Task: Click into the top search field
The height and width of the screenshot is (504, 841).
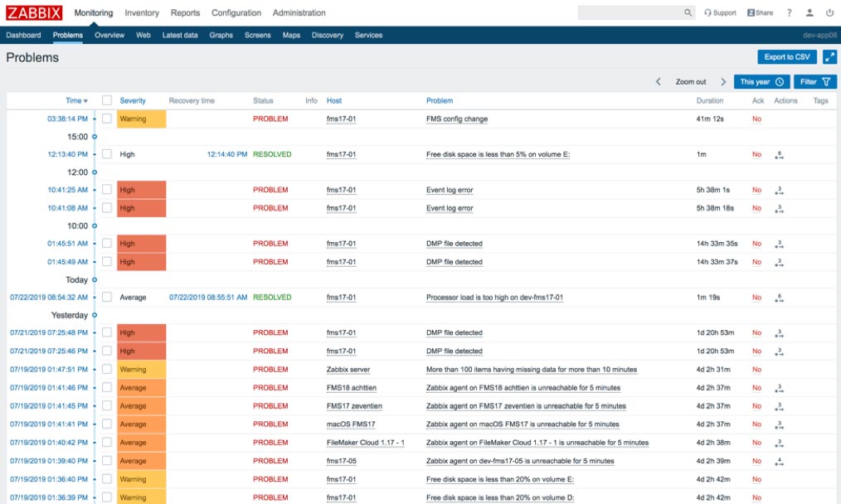Action: [630, 12]
